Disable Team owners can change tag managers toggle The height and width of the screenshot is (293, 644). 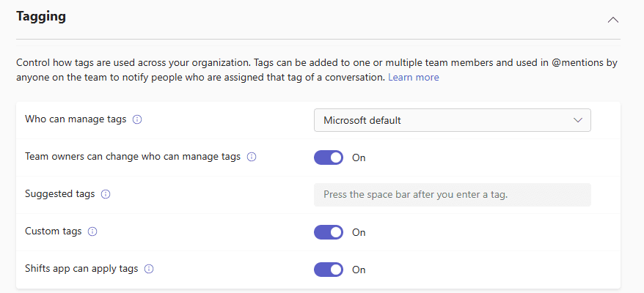(x=329, y=157)
